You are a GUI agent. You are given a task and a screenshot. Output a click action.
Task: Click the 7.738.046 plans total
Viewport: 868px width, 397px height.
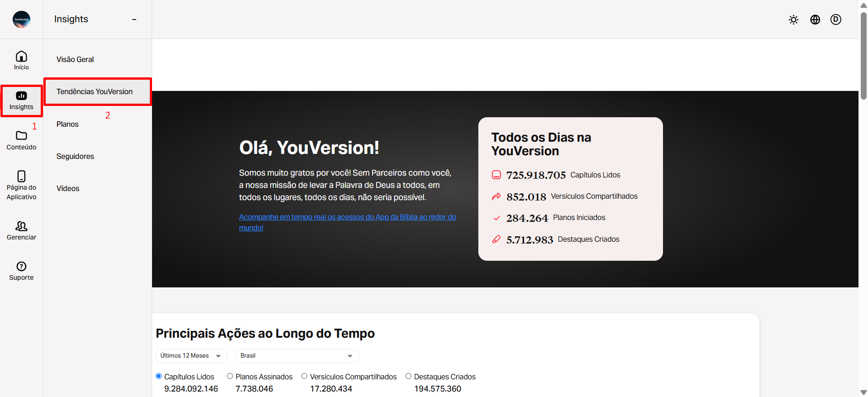(x=254, y=389)
